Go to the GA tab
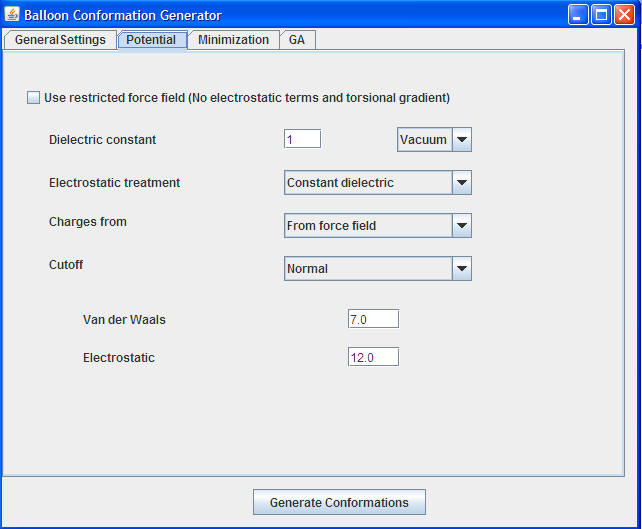The image size is (642, 529). (x=297, y=40)
